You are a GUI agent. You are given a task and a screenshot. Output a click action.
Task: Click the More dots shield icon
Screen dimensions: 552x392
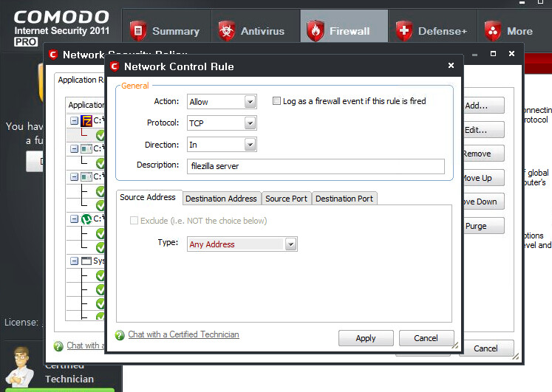[493, 31]
